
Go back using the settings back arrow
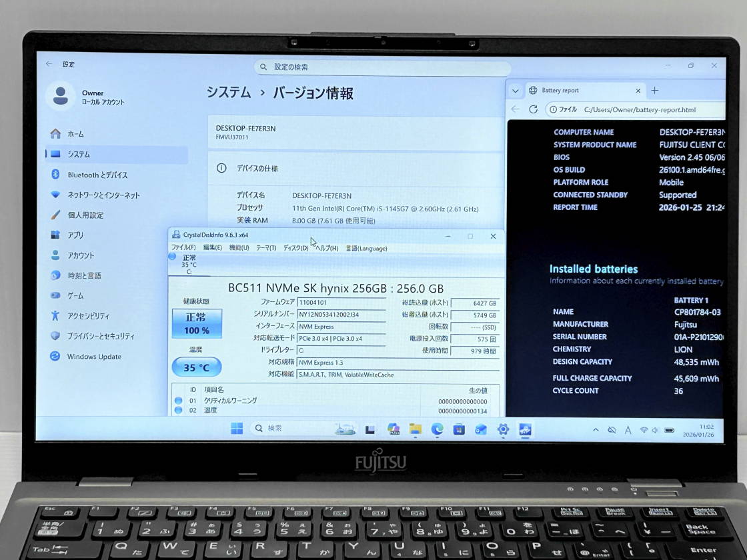pyautogui.click(x=49, y=64)
